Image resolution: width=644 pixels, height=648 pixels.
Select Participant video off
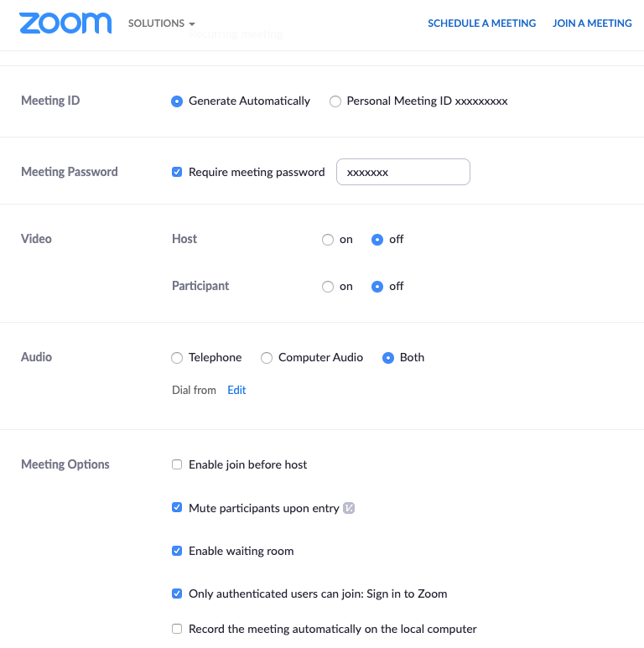tap(377, 287)
